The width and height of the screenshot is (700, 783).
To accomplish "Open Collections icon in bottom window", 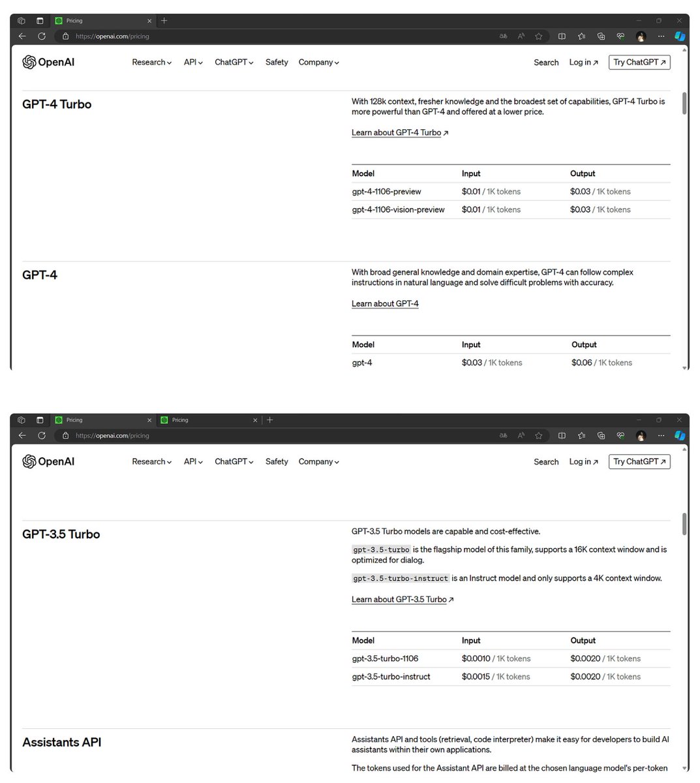I will pyautogui.click(x=601, y=436).
